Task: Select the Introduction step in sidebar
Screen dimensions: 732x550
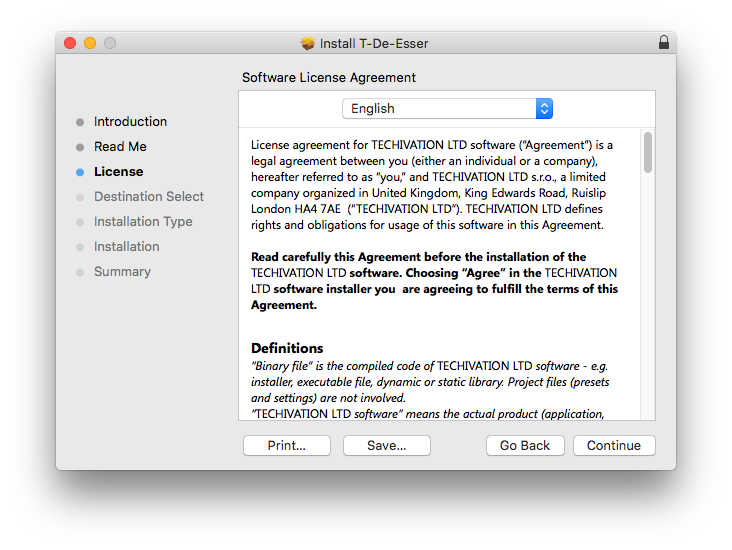Action: click(130, 121)
